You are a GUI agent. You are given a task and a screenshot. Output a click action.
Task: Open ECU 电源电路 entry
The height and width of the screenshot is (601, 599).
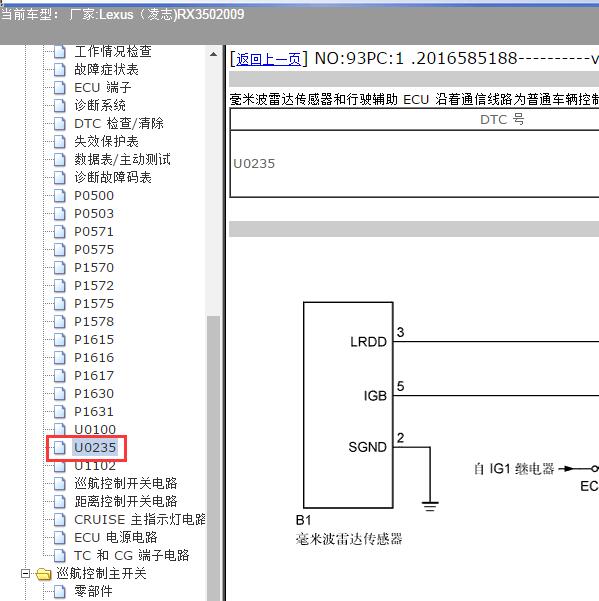click(x=116, y=538)
